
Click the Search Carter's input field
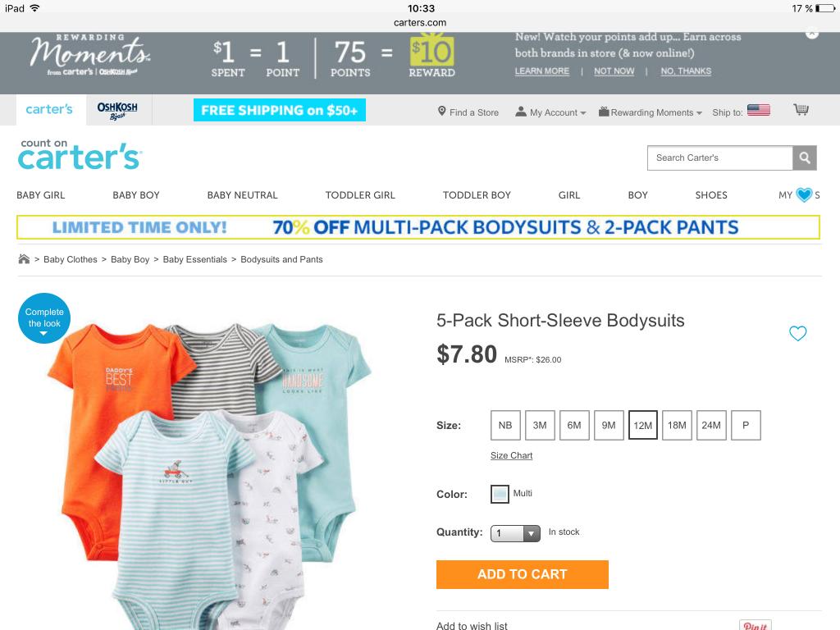720,158
